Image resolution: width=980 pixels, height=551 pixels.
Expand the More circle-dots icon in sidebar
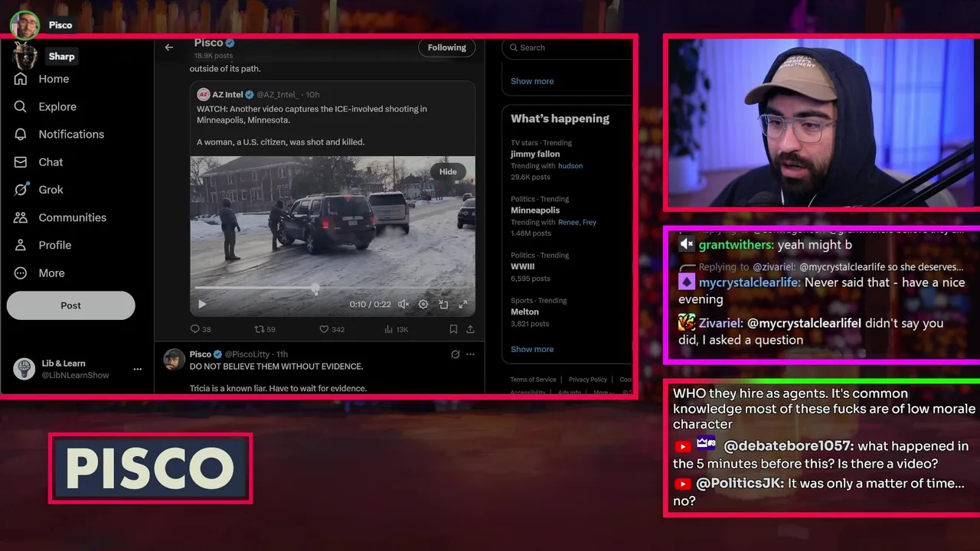pyautogui.click(x=21, y=272)
